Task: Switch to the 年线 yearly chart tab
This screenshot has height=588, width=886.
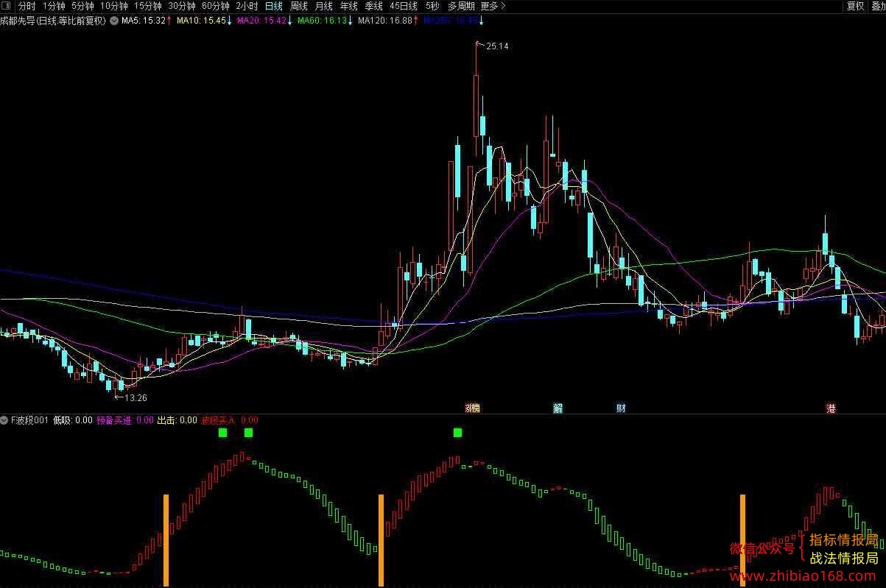Action: click(349, 6)
